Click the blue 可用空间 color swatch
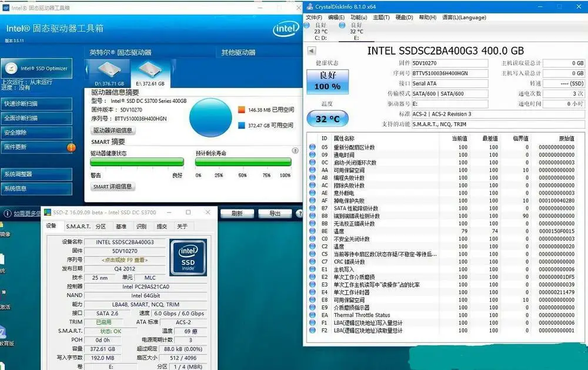Image resolution: width=588 pixels, height=370 pixels. (242, 126)
